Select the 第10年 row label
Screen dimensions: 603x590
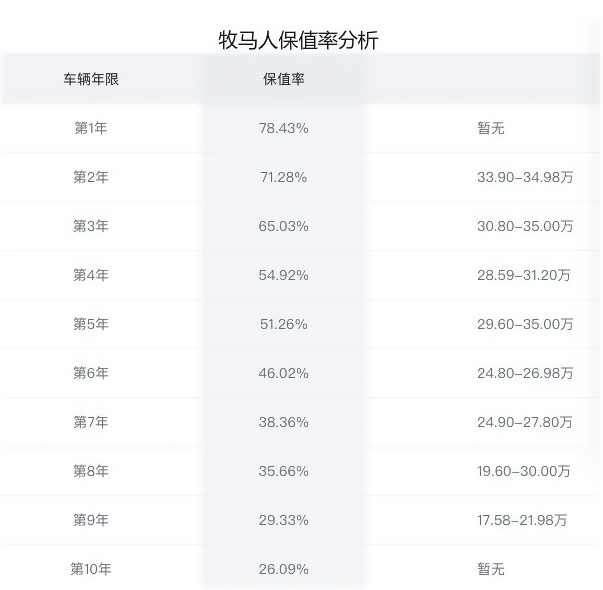91,569
